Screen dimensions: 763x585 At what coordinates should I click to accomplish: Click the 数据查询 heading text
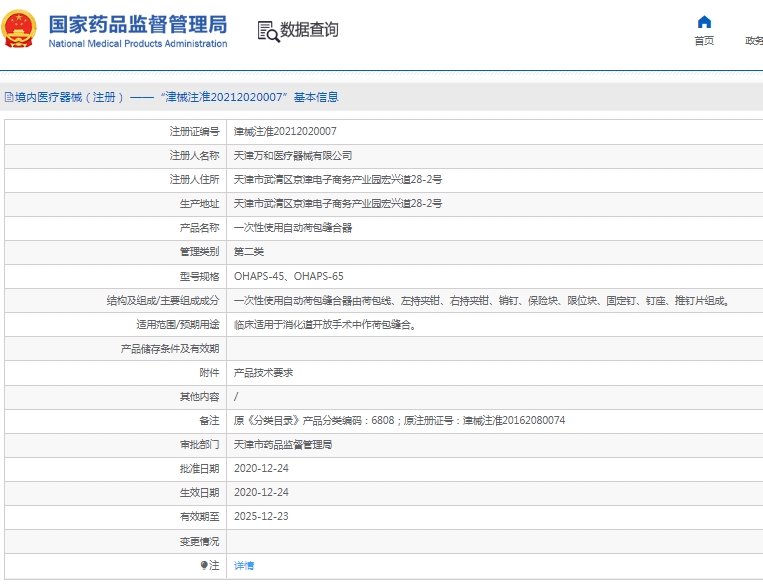tap(309, 30)
